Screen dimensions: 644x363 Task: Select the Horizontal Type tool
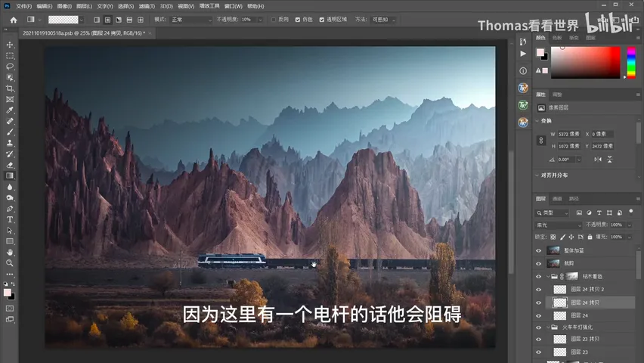(10, 219)
